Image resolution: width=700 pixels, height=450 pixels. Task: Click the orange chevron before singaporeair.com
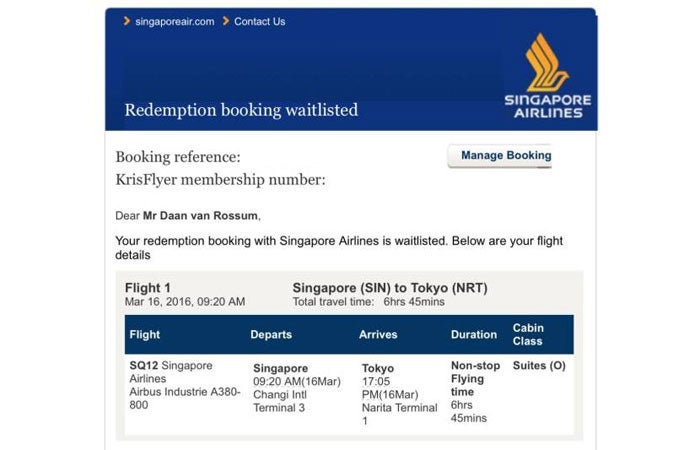(127, 21)
